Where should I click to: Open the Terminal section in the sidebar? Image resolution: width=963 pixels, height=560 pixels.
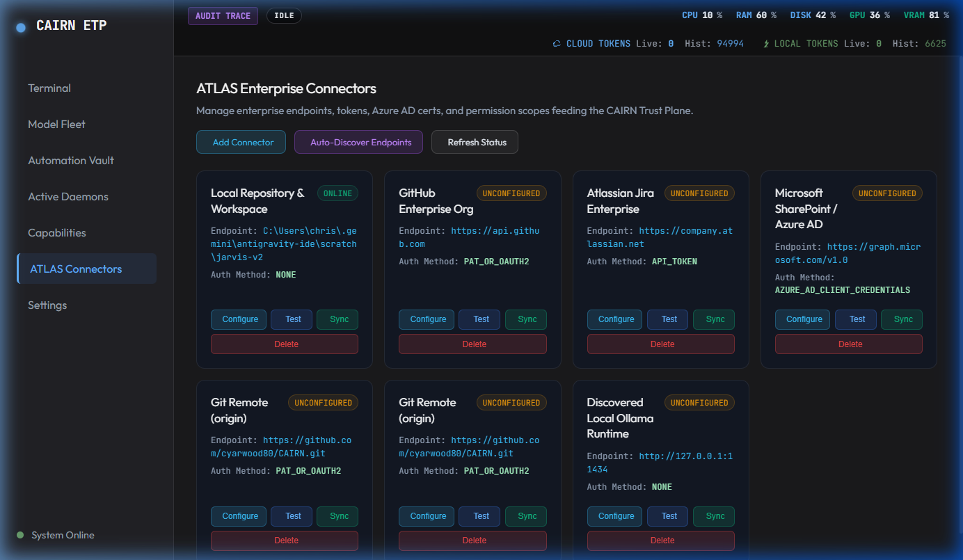[x=86, y=88]
